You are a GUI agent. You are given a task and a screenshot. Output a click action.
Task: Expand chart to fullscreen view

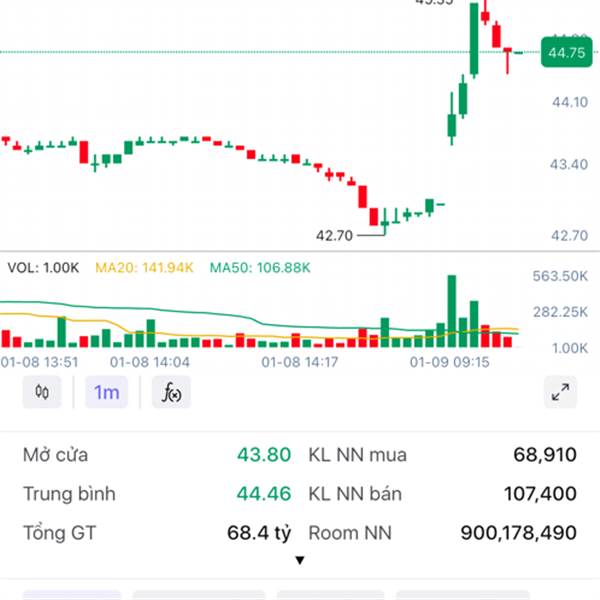point(560,392)
